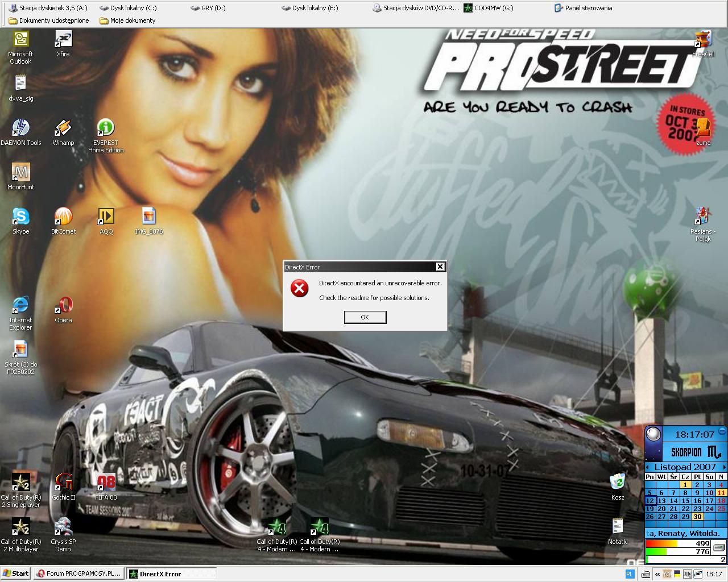Select the zuma game desktop icon
The width and height of the screenshot is (728, 582).
point(704,133)
